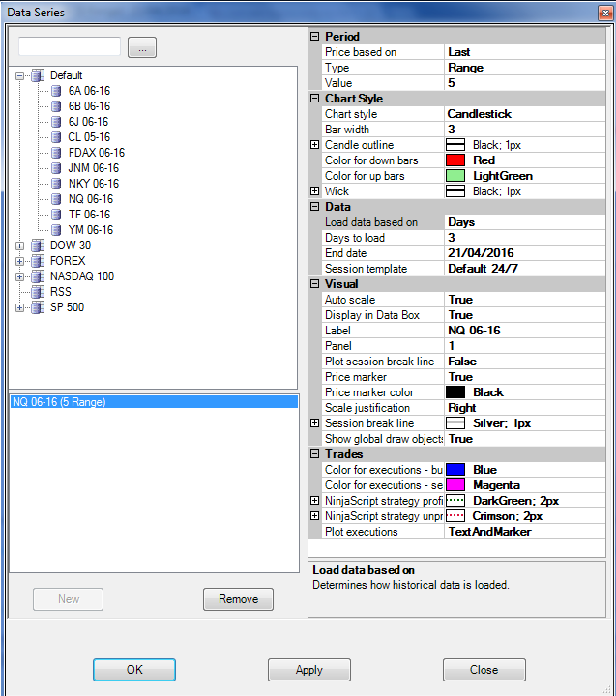Click the OK button
Image resolution: width=616 pixels, height=696 pixels.
click(x=134, y=670)
